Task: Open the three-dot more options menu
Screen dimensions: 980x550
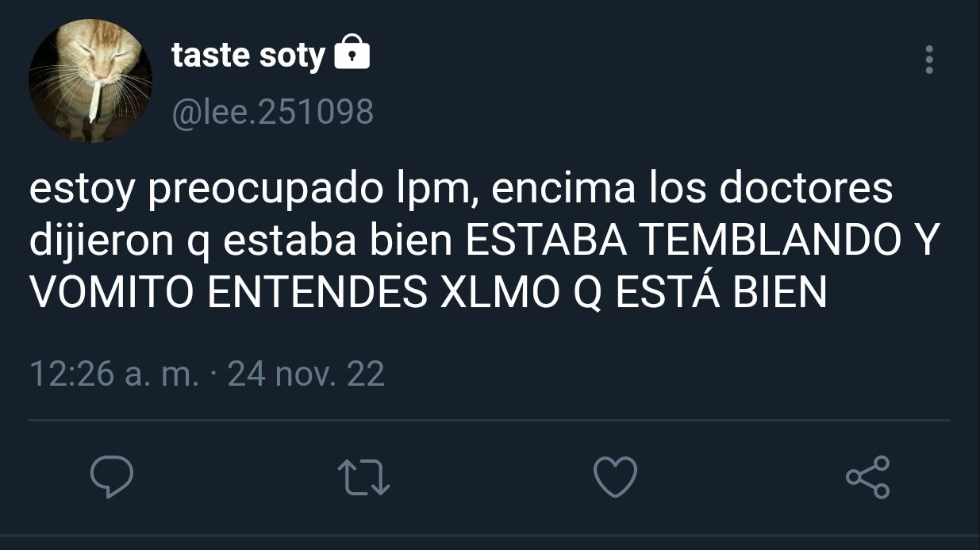Action: pyautogui.click(x=929, y=60)
